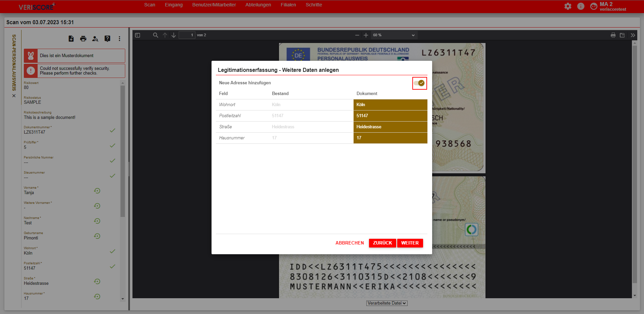Zoom in with the plus icon
This screenshot has width=644, height=314.
[x=366, y=35]
